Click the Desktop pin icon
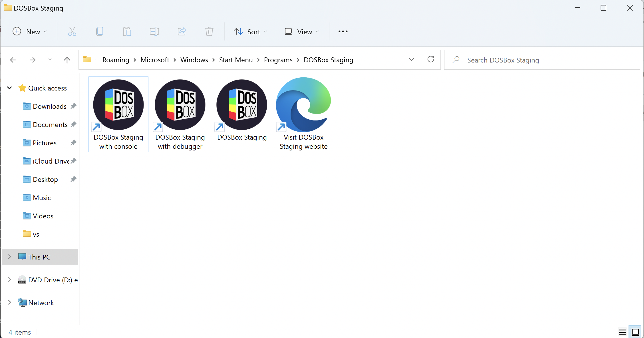Viewport: 644px width, 338px height. [x=73, y=179]
